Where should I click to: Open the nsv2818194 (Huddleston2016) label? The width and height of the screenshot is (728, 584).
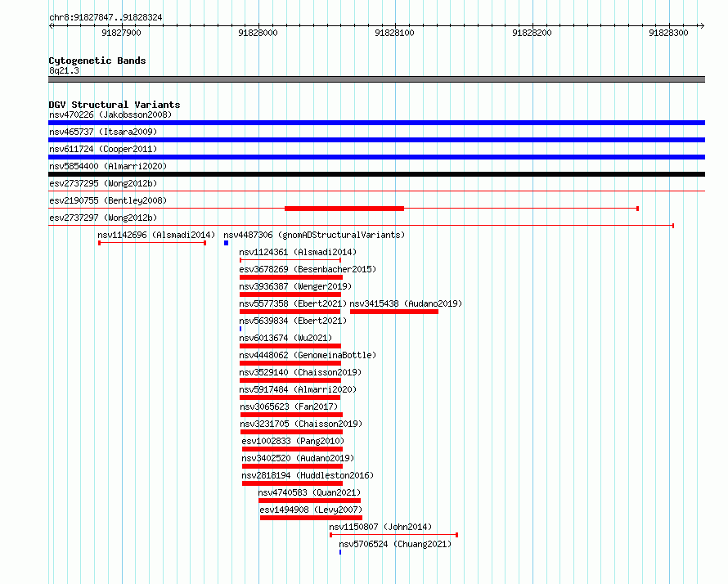[308, 475]
